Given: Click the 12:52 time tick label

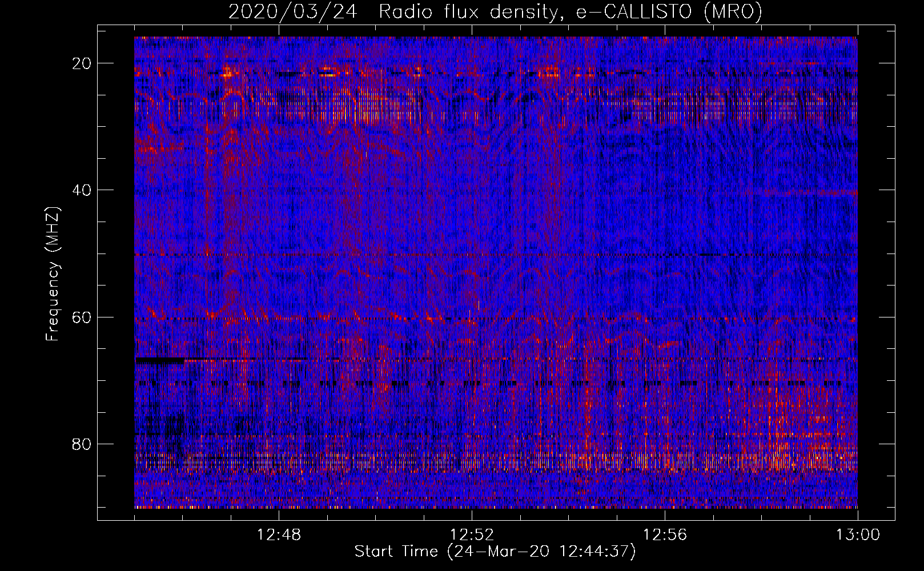Looking at the screenshot, I should point(472,535).
